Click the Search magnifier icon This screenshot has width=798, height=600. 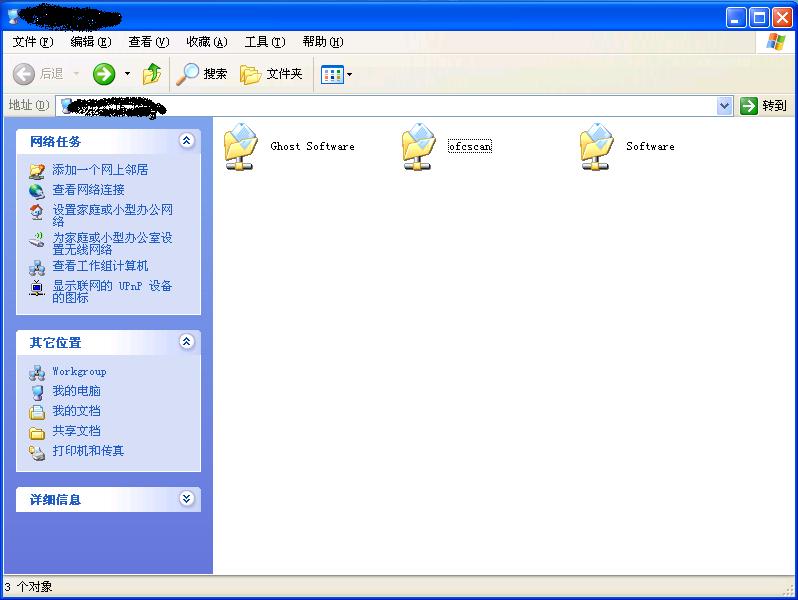click(x=187, y=74)
